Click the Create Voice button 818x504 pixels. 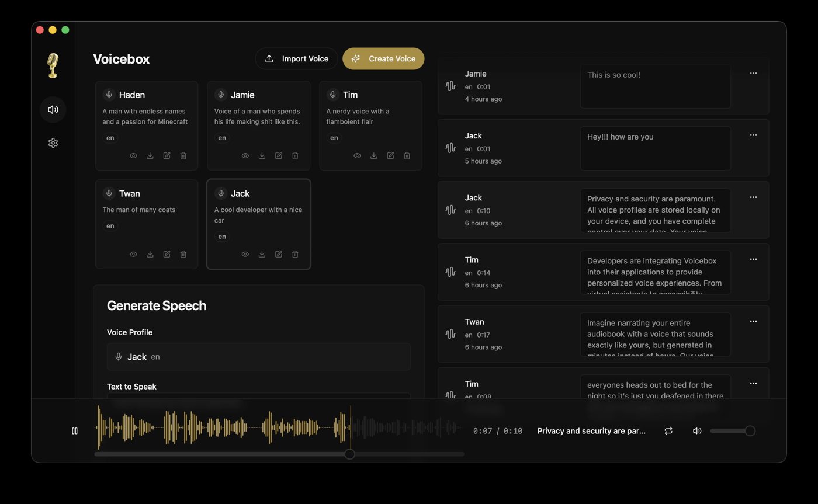click(x=383, y=59)
